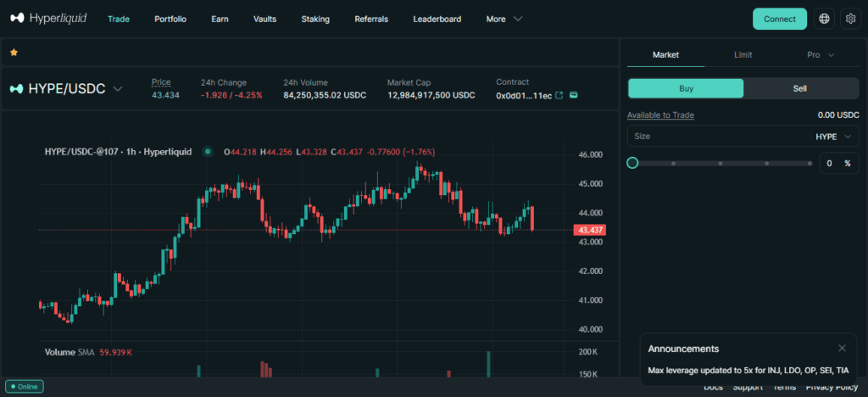Open the settings gear icon

pos(851,19)
